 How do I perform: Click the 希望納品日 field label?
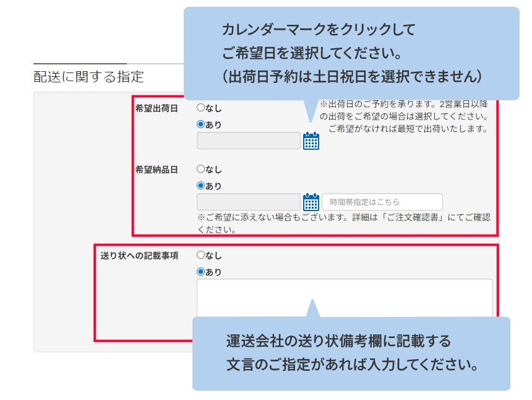click(157, 170)
